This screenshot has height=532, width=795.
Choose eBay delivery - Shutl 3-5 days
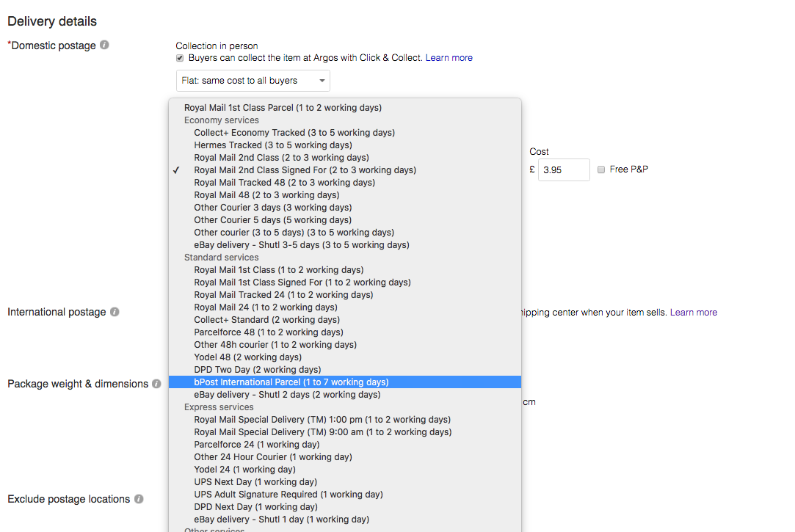pos(345,245)
